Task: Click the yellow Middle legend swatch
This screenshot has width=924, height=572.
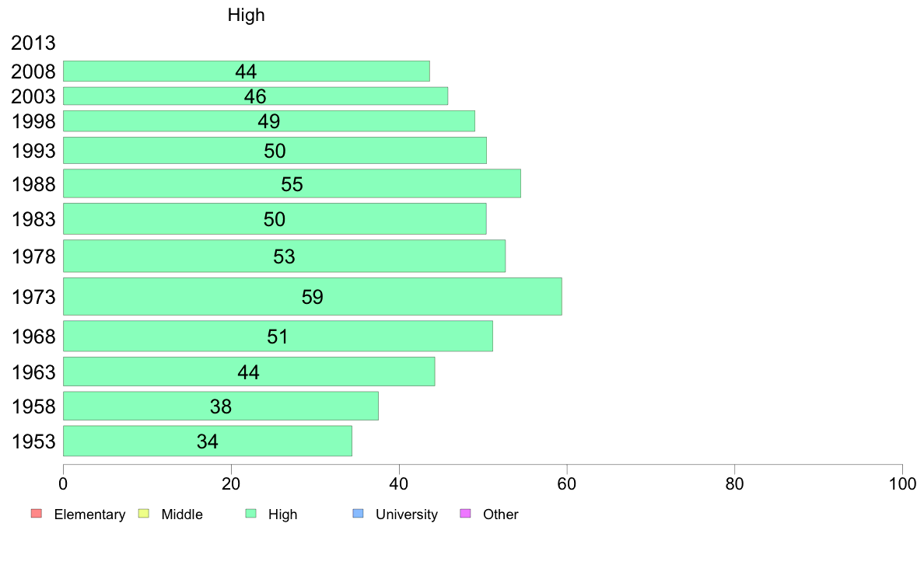Action: click(x=143, y=514)
